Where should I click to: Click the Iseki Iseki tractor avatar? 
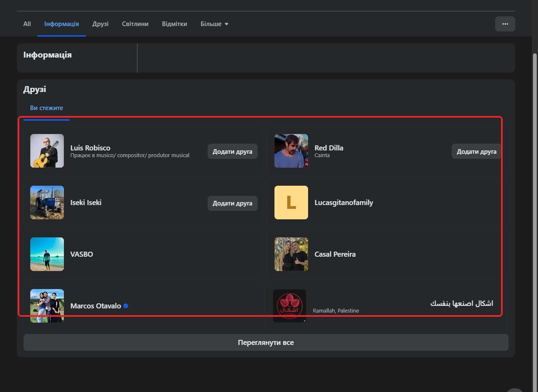(47, 203)
